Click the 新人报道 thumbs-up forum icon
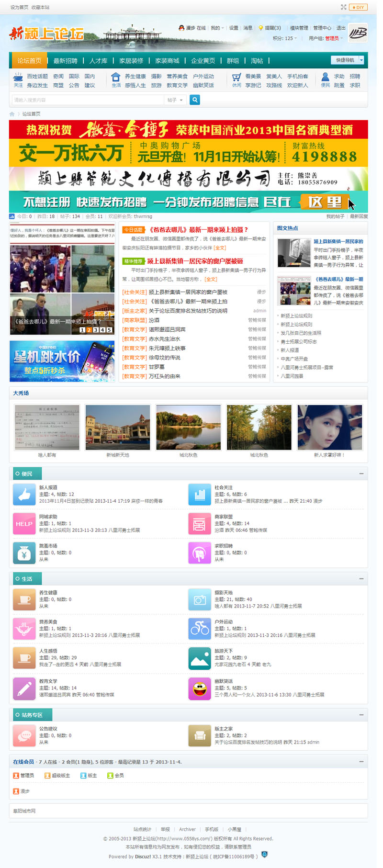Image resolution: width=383 pixels, height=868 pixels. pyautogui.click(x=24, y=495)
